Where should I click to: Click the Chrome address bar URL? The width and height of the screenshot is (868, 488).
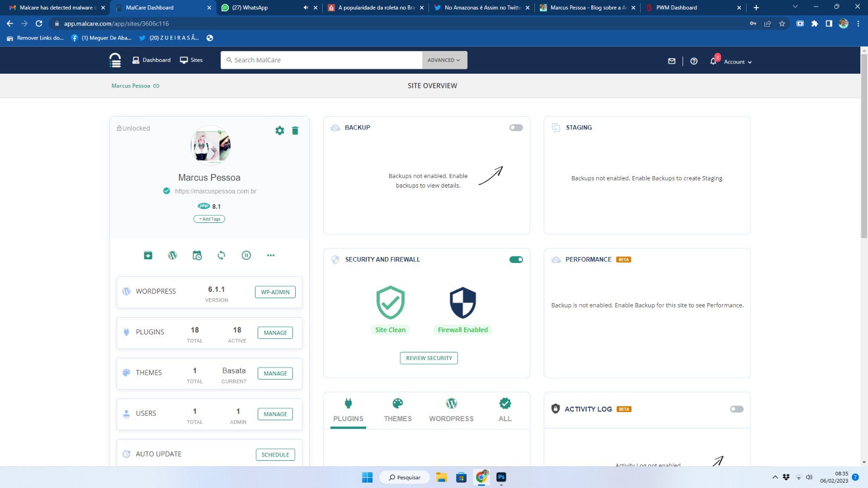click(x=116, y=23)
